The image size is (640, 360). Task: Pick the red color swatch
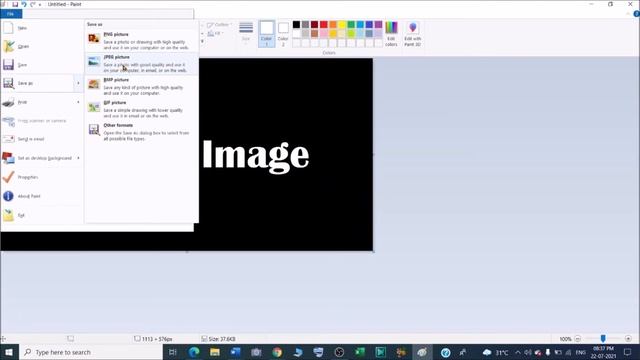[324, 24]
